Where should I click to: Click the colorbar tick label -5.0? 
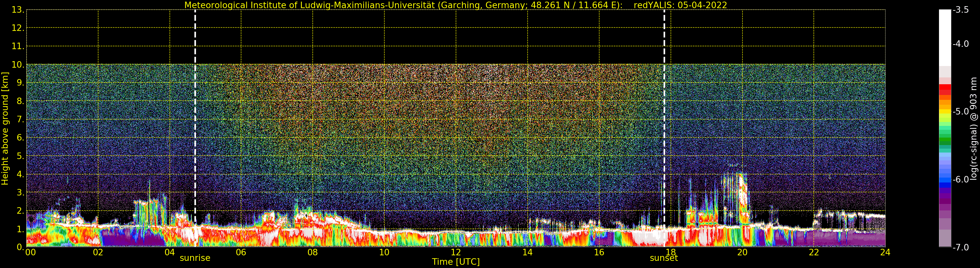[x=960, y=112]
